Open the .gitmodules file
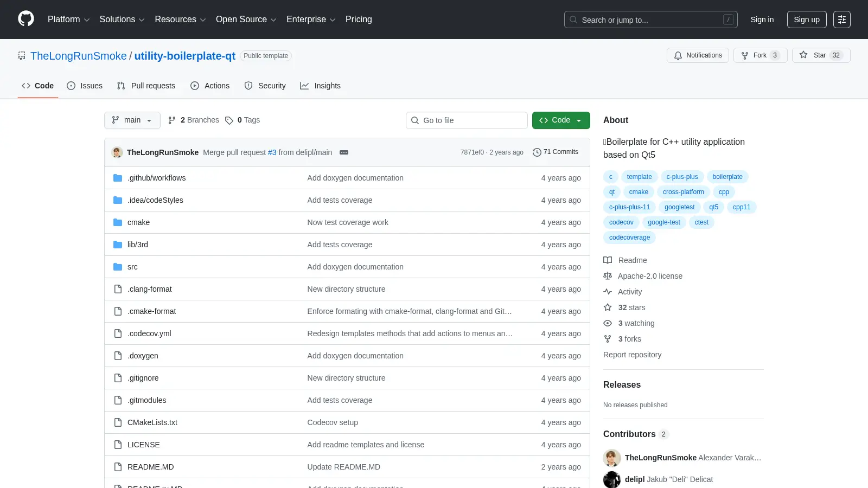Viewport: 868px width, 488px height. (x=147, y=400)
